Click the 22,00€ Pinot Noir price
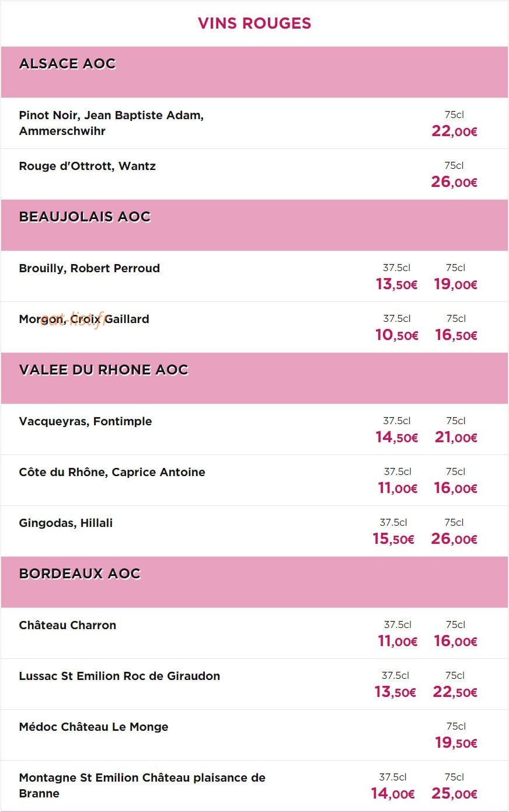Image resolution: width=509 pixels, height=812 pixels. click(455, 131)
